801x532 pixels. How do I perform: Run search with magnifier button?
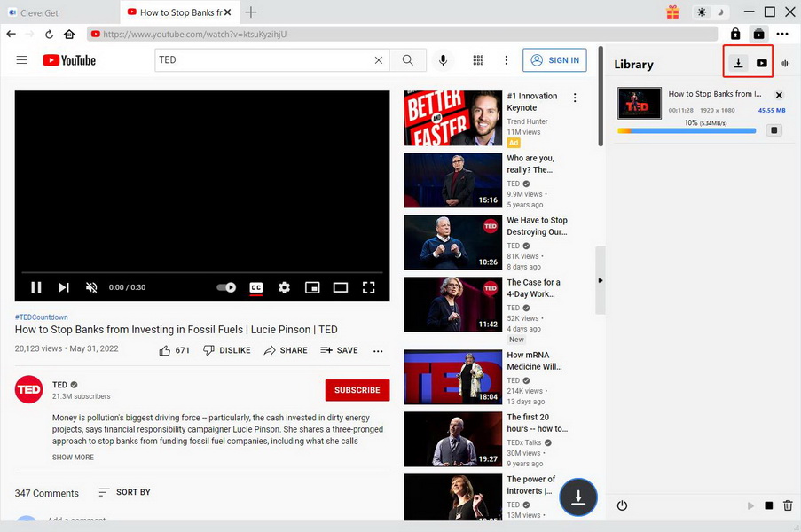pos(408,60)
